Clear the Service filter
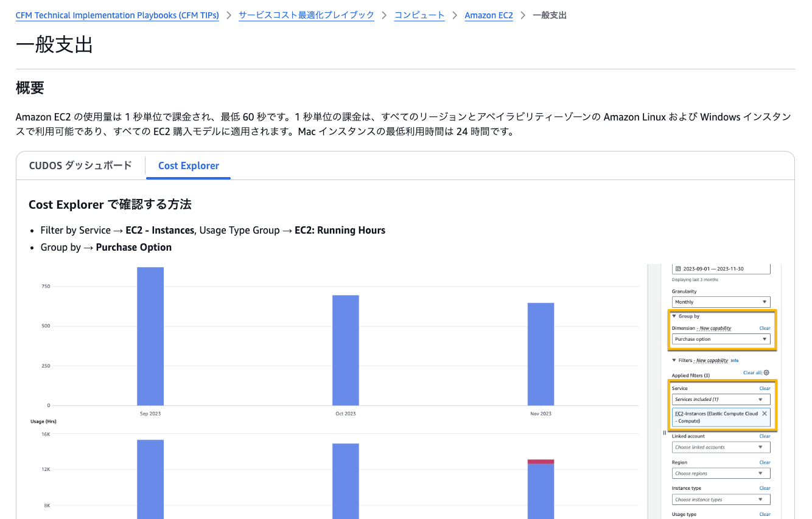Viewport: 812px width, 519px height. point(765,388)
